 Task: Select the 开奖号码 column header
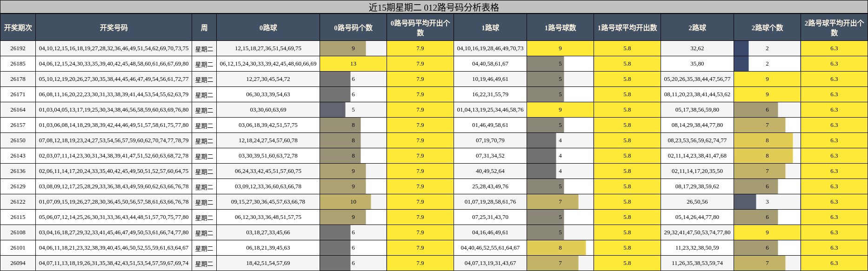tap(114, 27)
